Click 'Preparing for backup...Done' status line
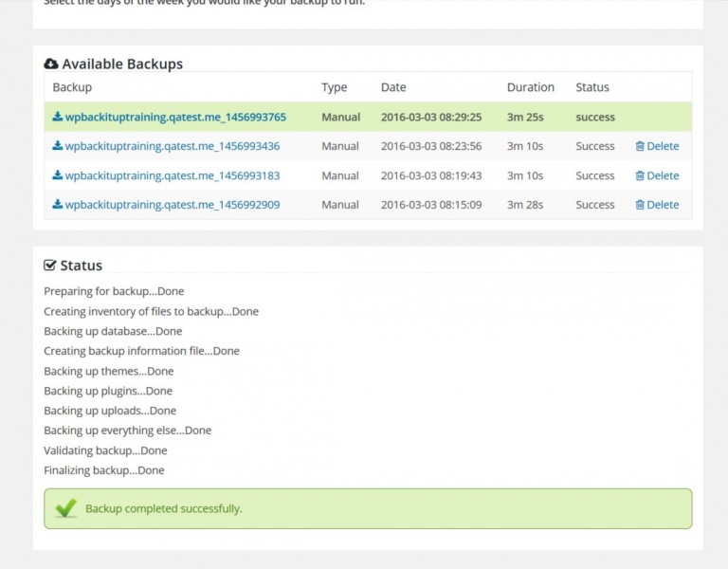This screenshot has height=569, width=728. tap(114, 291)
